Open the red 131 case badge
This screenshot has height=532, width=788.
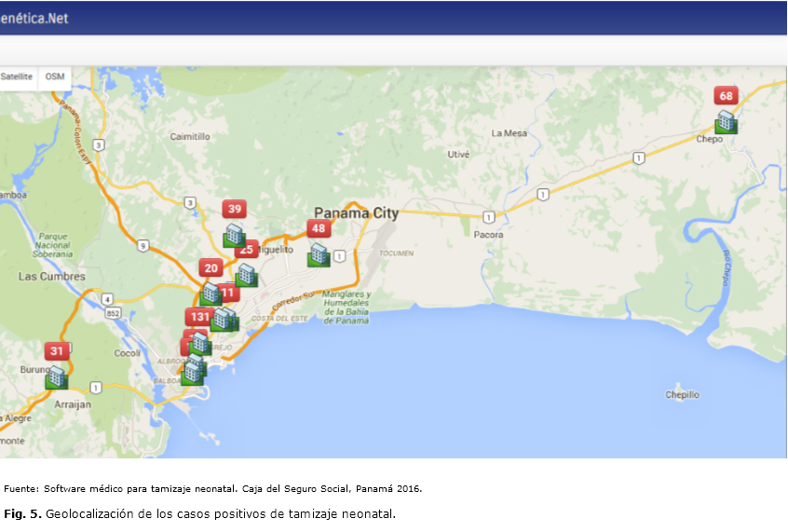tap(198, 317)
